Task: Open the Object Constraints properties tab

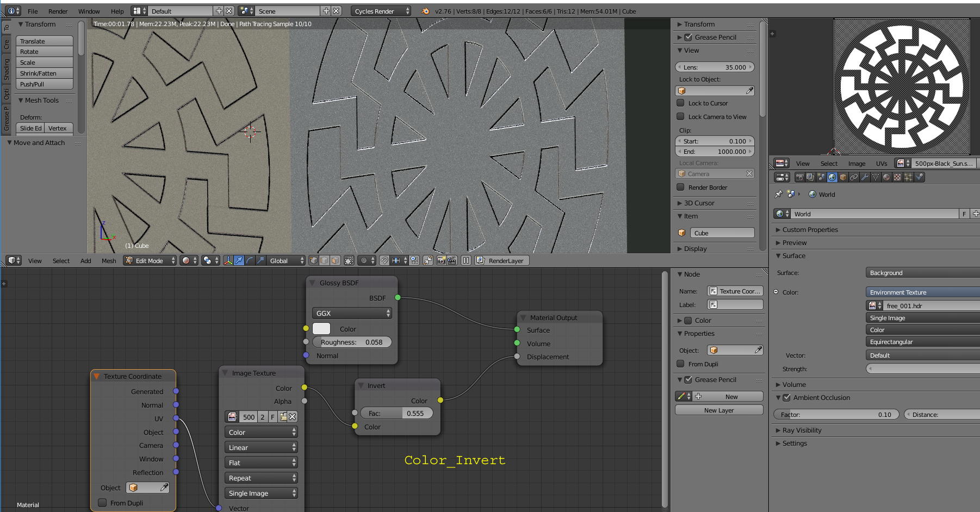Action: (854, 177)
